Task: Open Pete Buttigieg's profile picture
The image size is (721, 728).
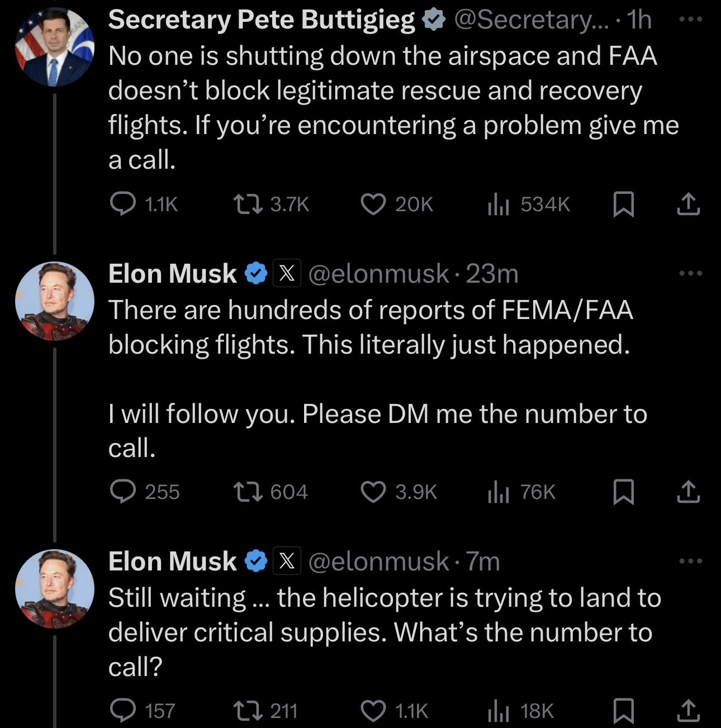Action: click(54, 46)
